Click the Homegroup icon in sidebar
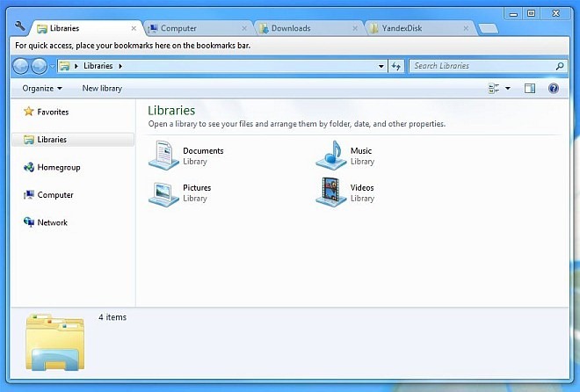 pyautogui.click(x=28, y=167)
